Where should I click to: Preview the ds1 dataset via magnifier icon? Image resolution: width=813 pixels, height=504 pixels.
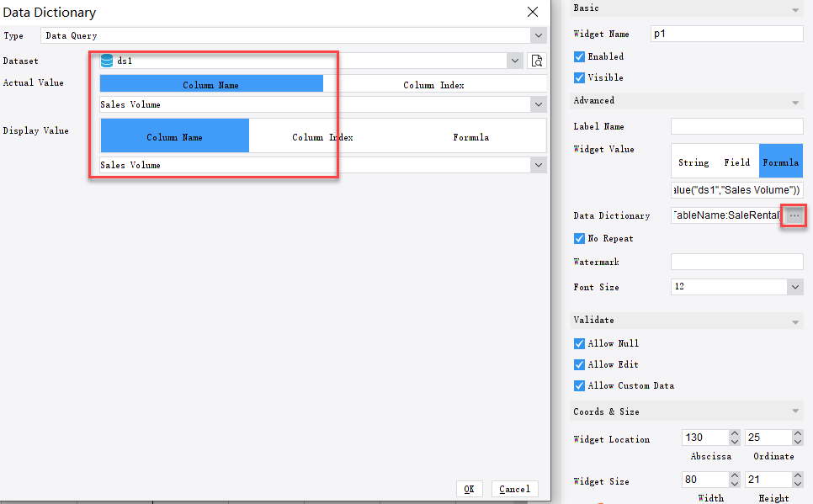point(537,61)
